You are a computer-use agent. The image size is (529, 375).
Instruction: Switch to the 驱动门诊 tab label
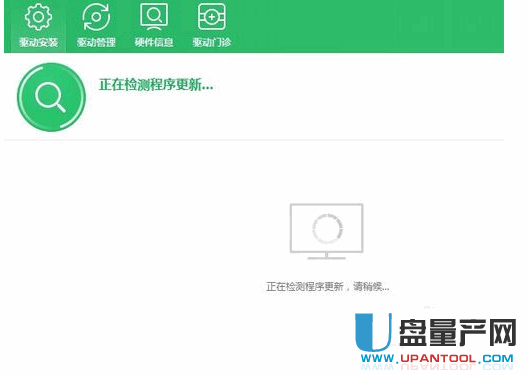212,42
